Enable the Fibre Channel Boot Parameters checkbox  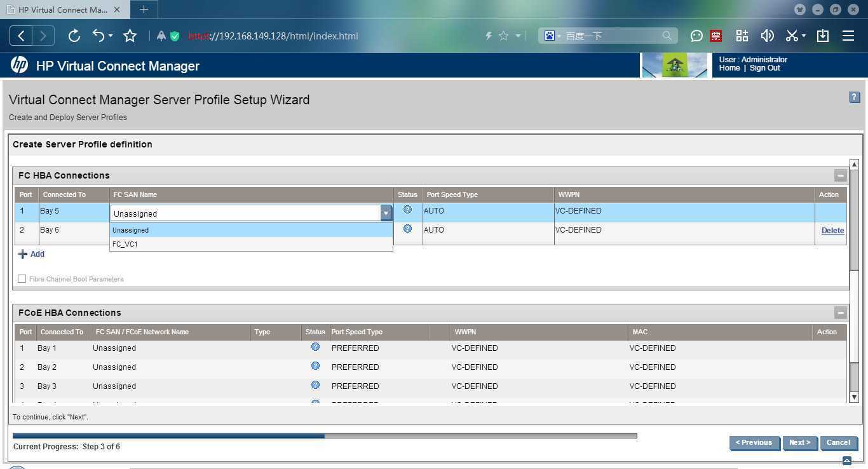(22, 279)
